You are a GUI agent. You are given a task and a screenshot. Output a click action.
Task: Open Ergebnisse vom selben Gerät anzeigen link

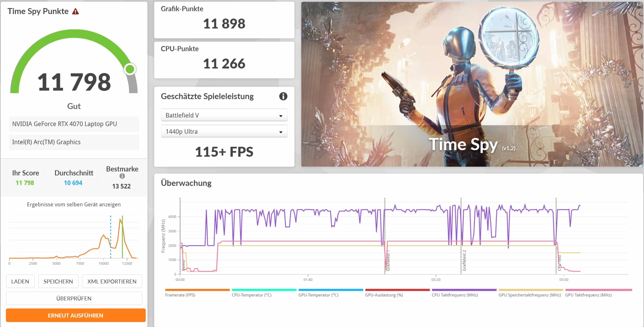(x=74, y=204)
